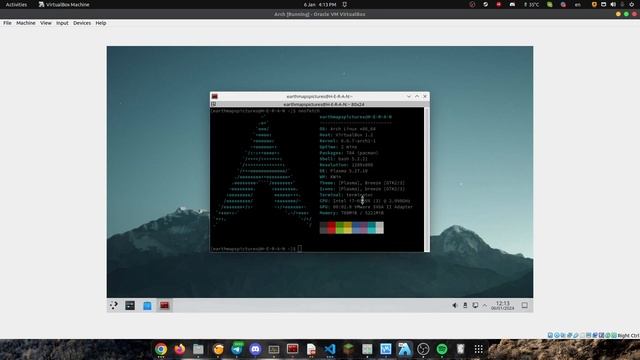The width and height of the screenshot is (640, 360).
Task: Click the top bar date and time
Action: (x=320, y=4)
